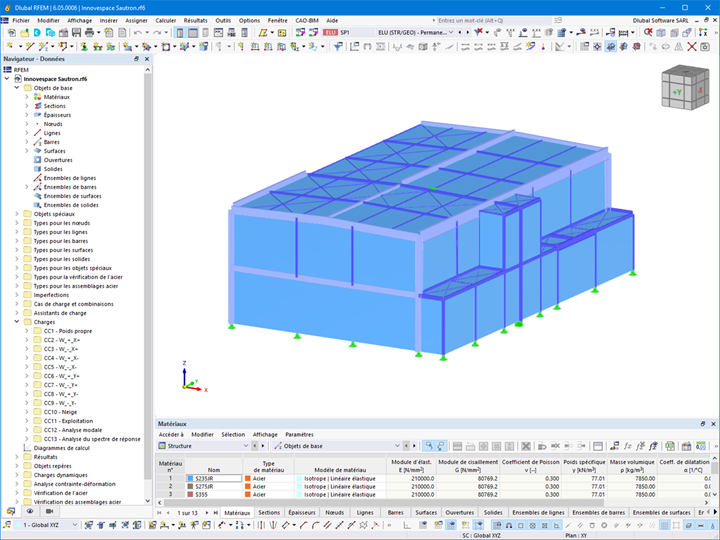This screenshot has width=720, height=540.
Task: Close the Navigateur - Données panel
Action: [147, 59]
